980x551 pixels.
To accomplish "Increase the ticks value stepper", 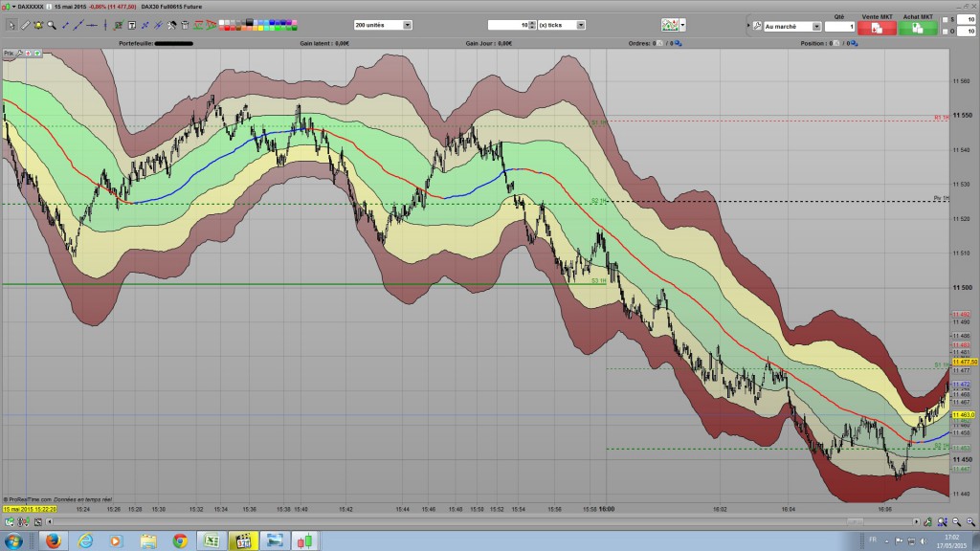I will [532, 23].
